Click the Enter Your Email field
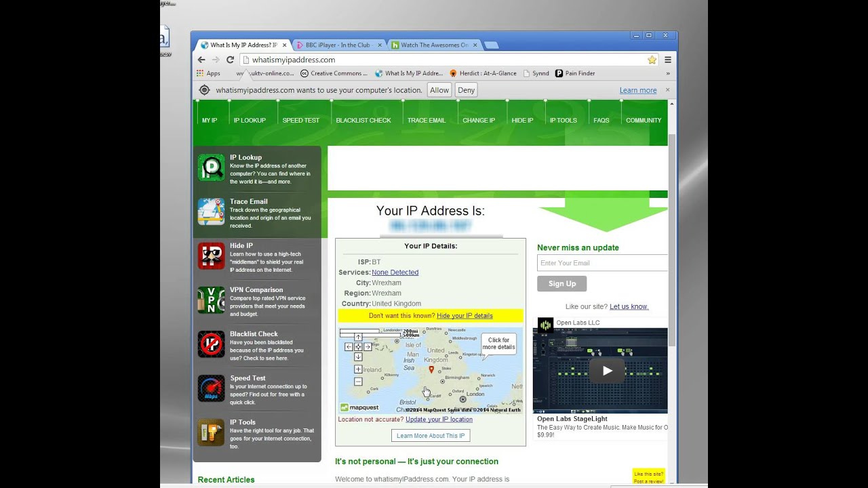This screenshot has width=868, height=488. click(x=602, y=263)
